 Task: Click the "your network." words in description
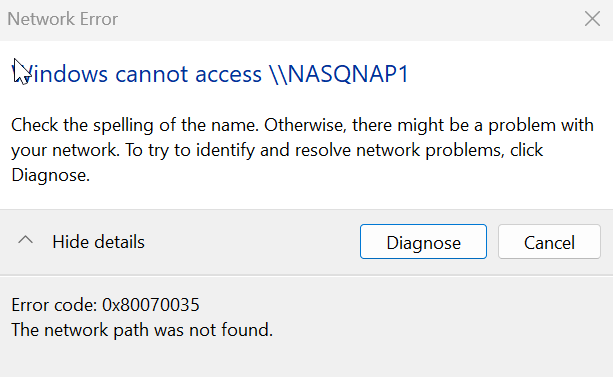(65, 151)
